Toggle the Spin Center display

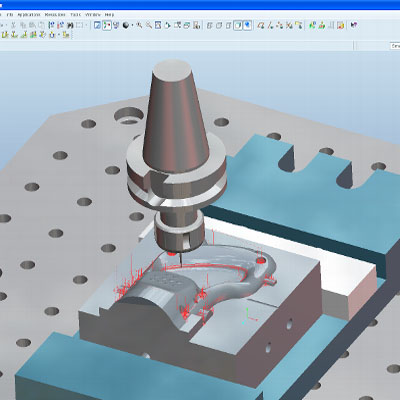click(107, 25)
